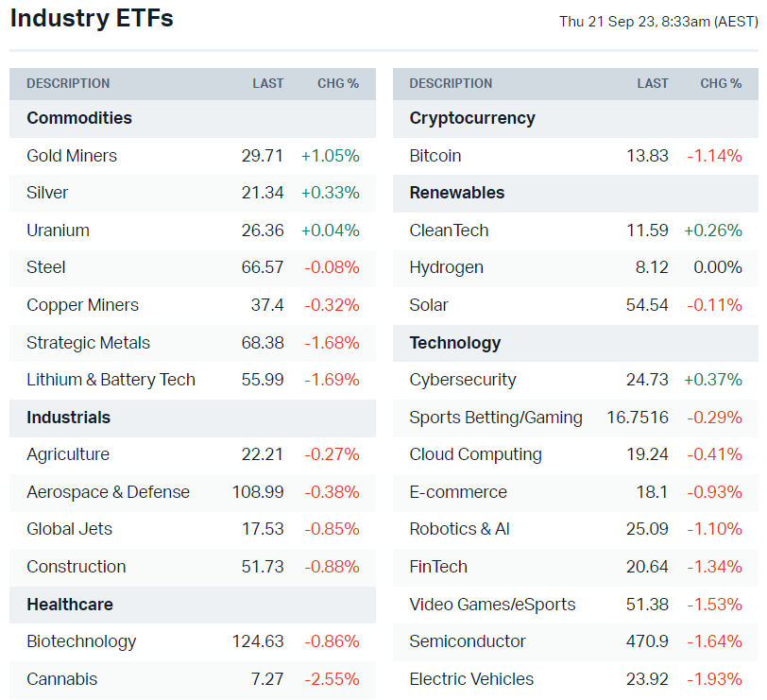
Task: Open the Sports Betting/Gaming row
Action: [x=496, y=418]
